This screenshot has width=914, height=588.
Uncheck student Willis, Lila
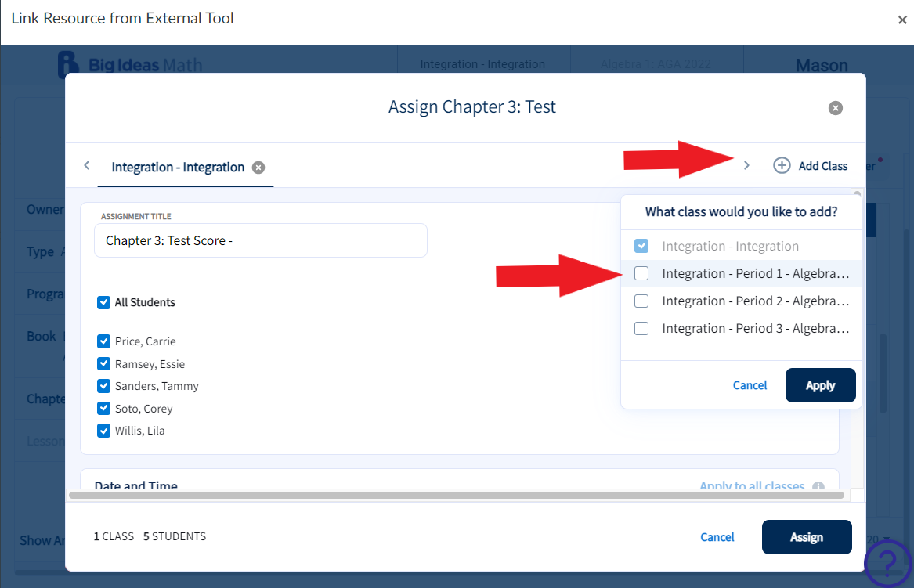pyautogui.click(x=103, y=430)
